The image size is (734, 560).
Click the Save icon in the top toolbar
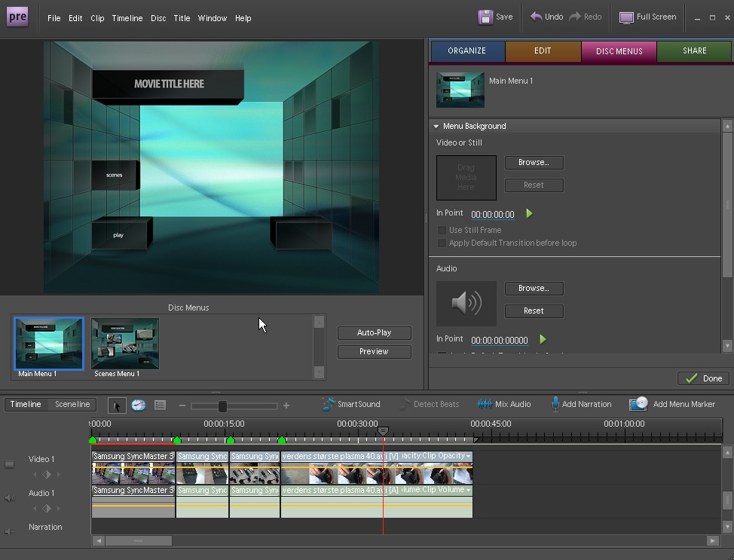[486, 17]
